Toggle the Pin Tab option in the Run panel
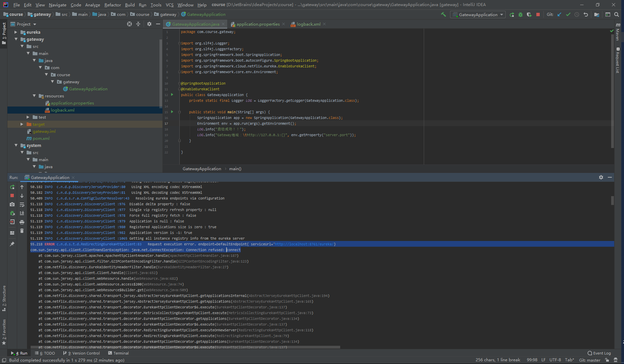Viewport: 624px width, 364px height. tap(12, 244)
